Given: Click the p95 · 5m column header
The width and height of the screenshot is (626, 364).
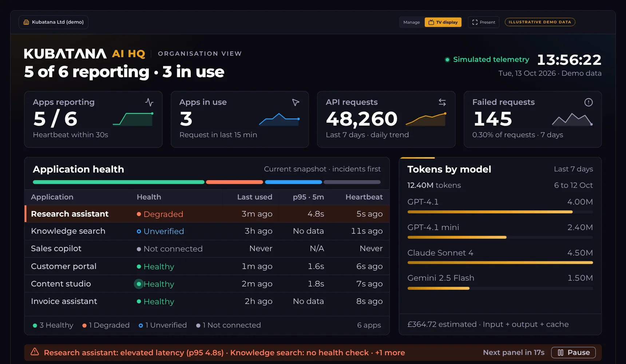Looking at the screenshot, I should 308,197.
